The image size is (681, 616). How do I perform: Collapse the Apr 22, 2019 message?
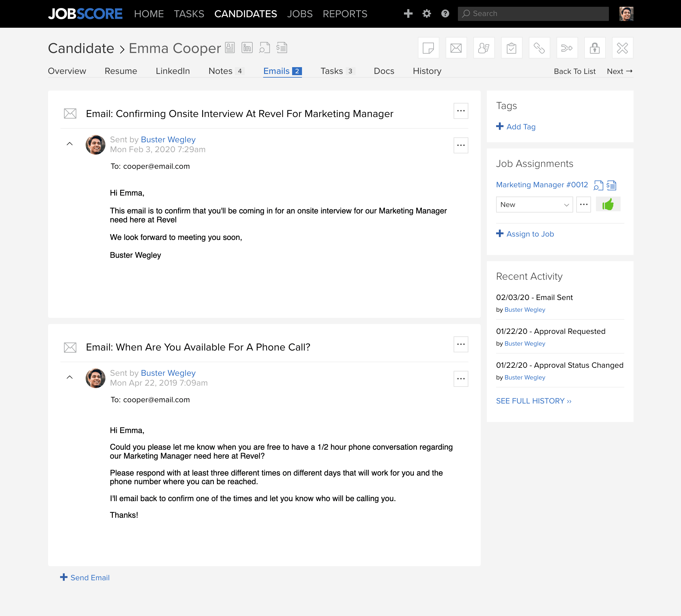click(x=70, y=377)
